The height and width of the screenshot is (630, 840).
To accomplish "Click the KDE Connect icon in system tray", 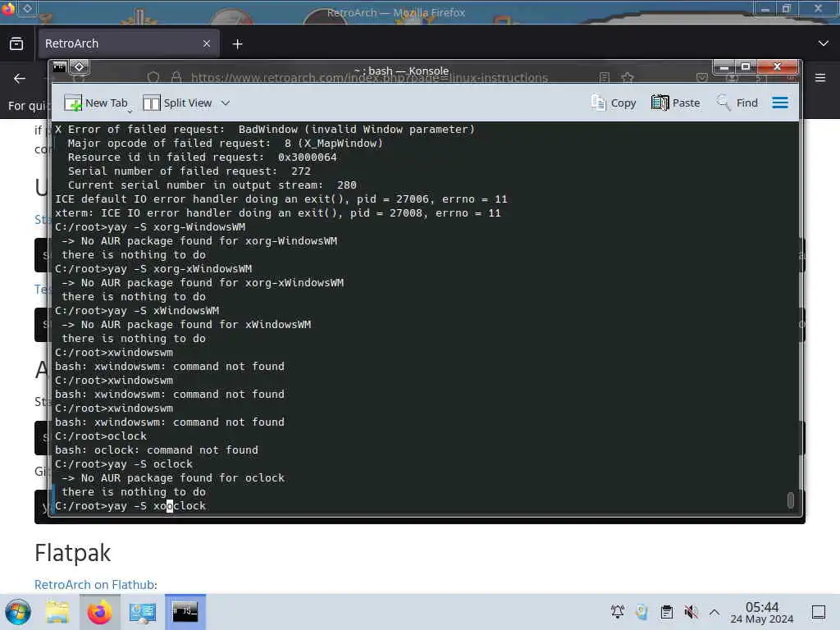I will (x=641, y=612).
